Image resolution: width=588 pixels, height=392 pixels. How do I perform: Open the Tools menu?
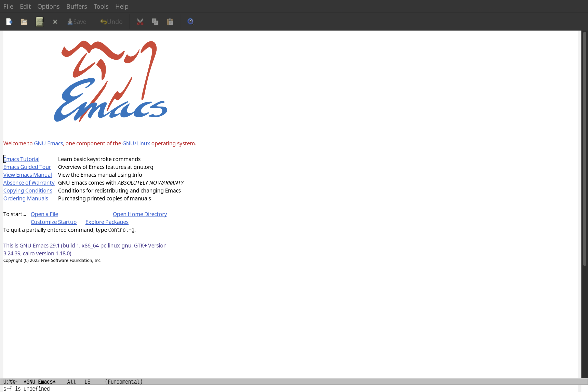point(101,6)
